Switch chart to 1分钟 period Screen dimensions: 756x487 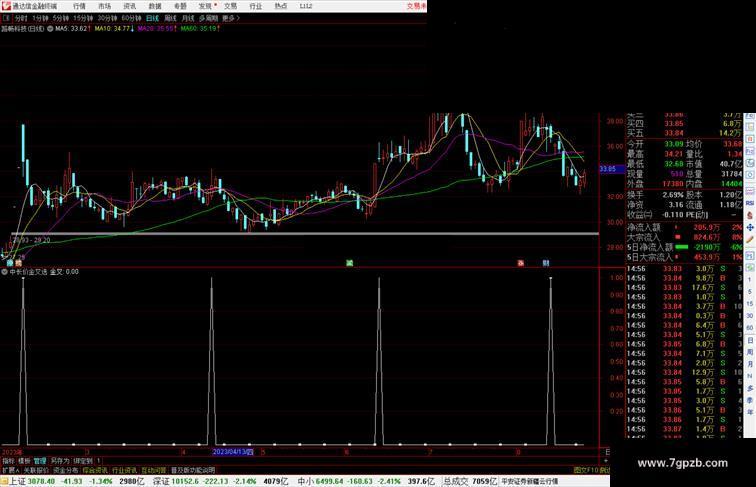(40, 18)
